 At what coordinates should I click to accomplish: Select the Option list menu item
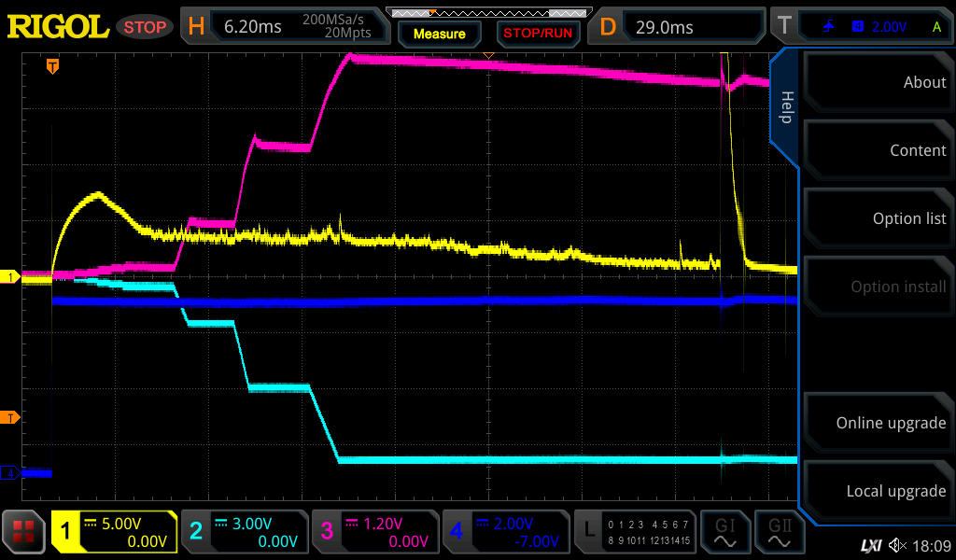(878, 218)
